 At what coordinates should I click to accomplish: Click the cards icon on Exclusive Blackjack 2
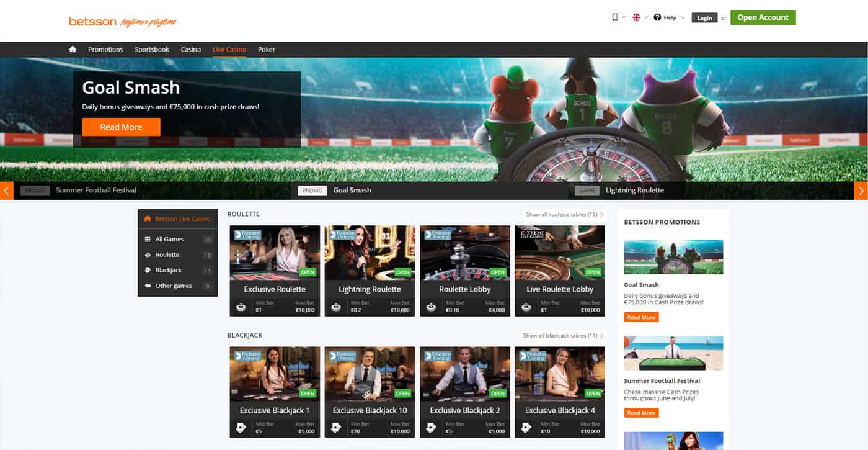click(x=431, y=428)
